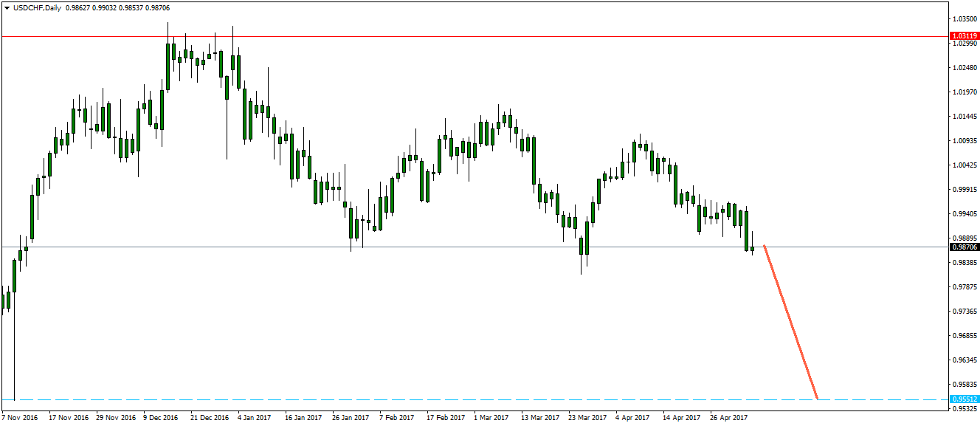Open the chart menu arrow beside USDCHF
This screenshot has width=980, height=426.
(x=6, y=7)
